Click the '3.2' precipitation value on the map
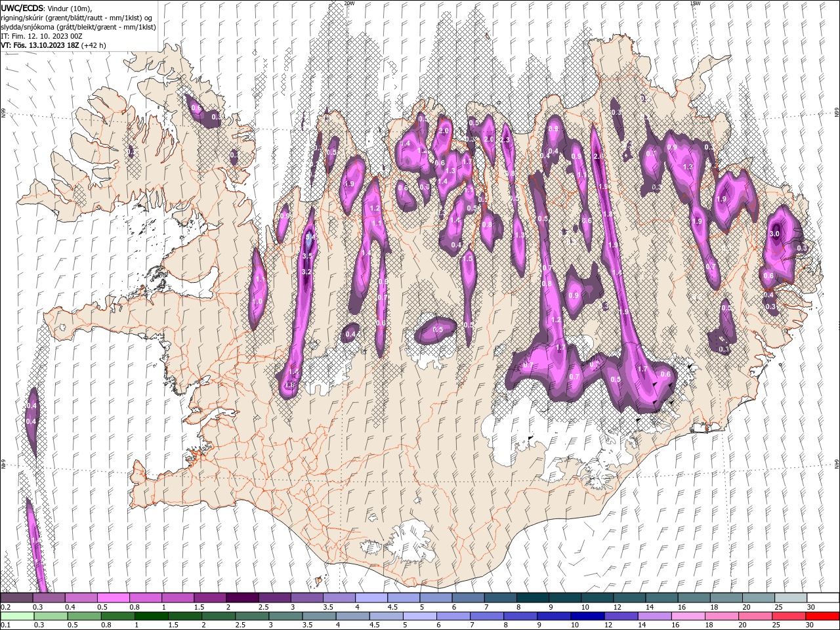840x630 pixels. 306,272
